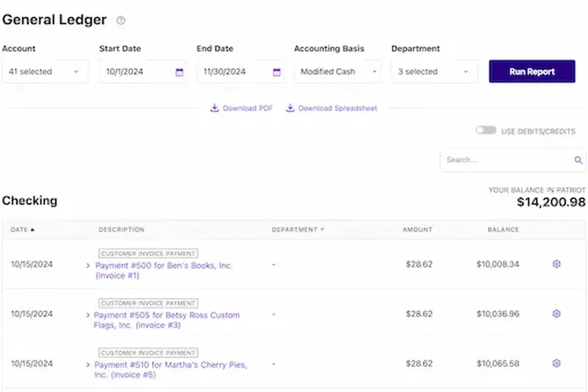Click the Description column header

(121, 229)
